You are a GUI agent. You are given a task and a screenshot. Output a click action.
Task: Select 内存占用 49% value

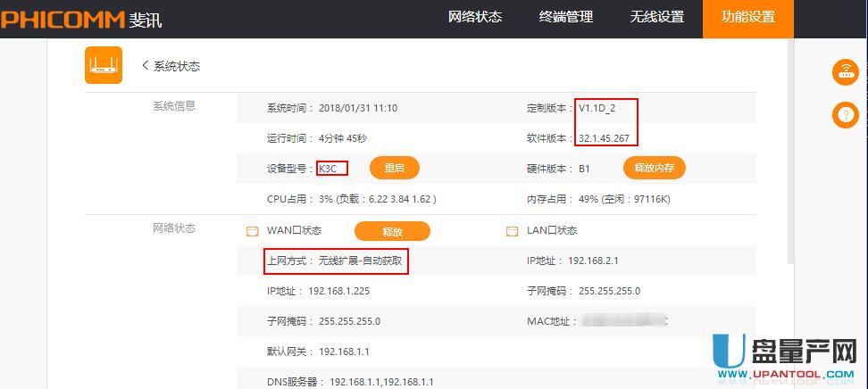click(624, 199)
